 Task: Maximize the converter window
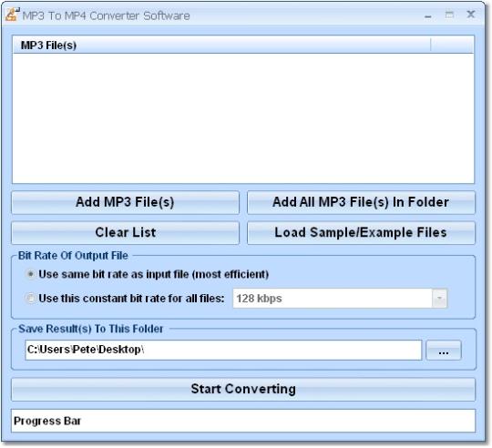449,15
